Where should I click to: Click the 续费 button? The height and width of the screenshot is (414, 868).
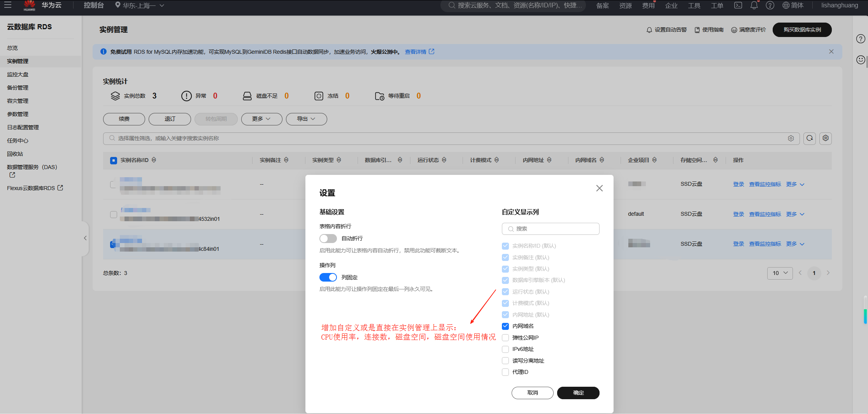(x=124, y=119)
